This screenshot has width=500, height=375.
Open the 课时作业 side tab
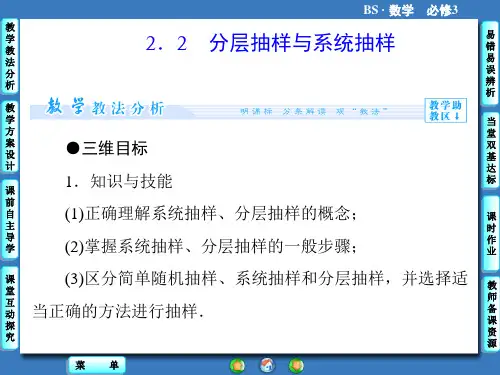click(x=490, y=233)
